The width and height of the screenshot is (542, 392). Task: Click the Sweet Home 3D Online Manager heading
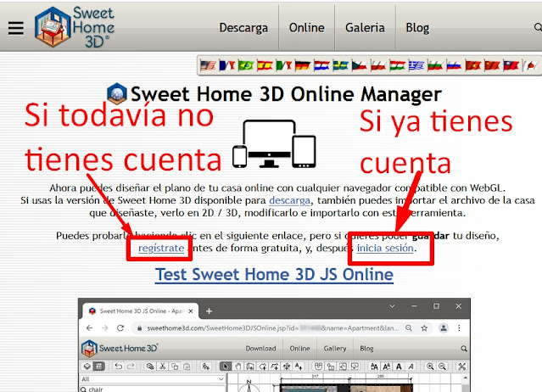(286, 93)
